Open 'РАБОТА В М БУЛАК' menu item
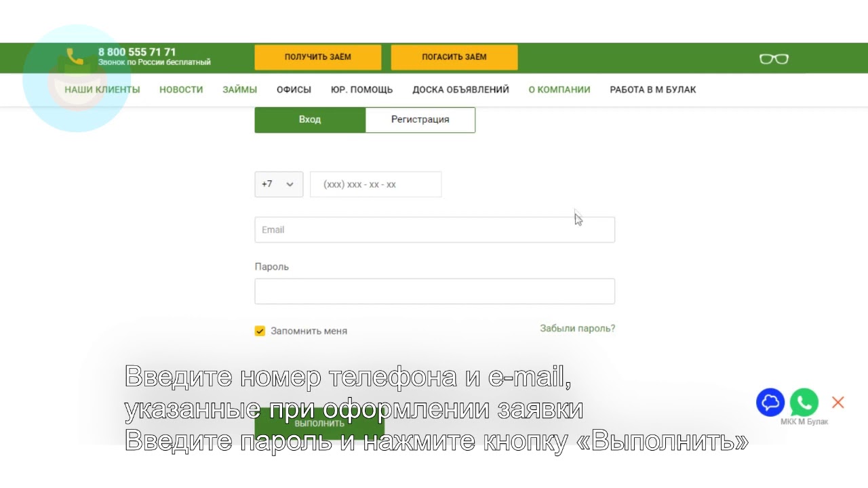Image resolution: width=868 pixels, height=488 pixels. (x=653, y=89)
